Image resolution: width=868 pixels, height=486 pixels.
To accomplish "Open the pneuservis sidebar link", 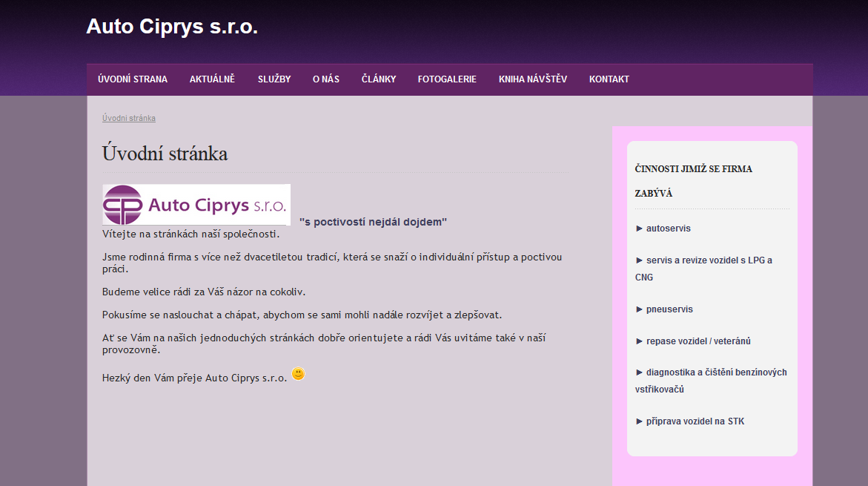I will (x=669, y=309).
